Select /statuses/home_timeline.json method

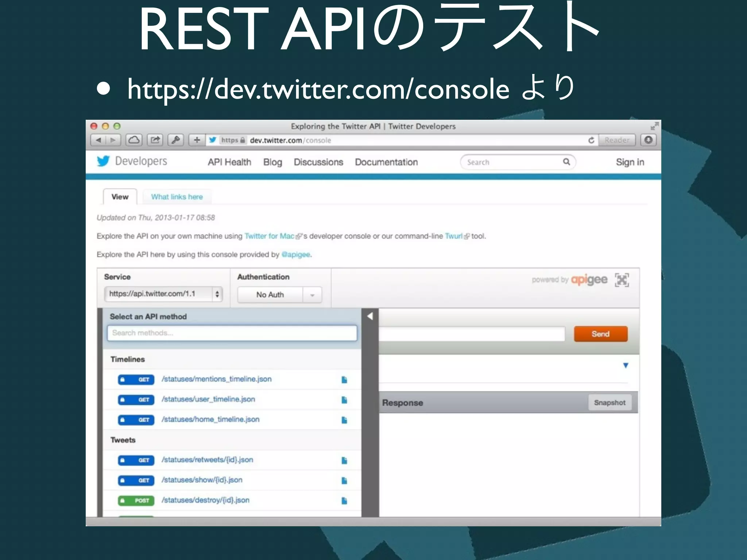point(210,419)
